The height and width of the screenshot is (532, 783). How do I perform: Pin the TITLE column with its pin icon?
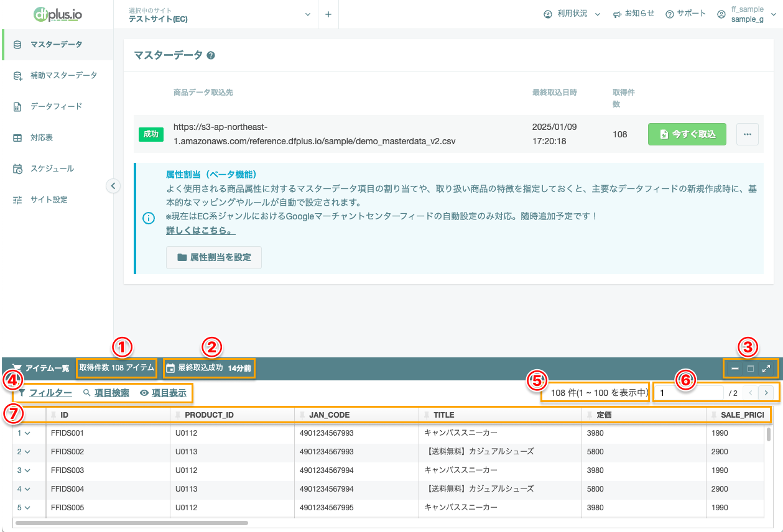click(427, 415)
